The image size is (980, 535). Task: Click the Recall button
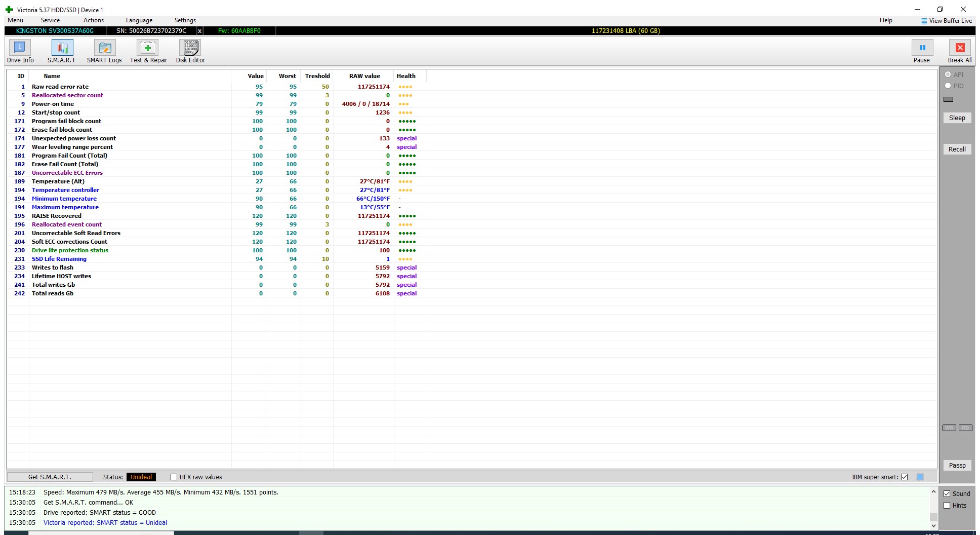click(x=957, y=149)
